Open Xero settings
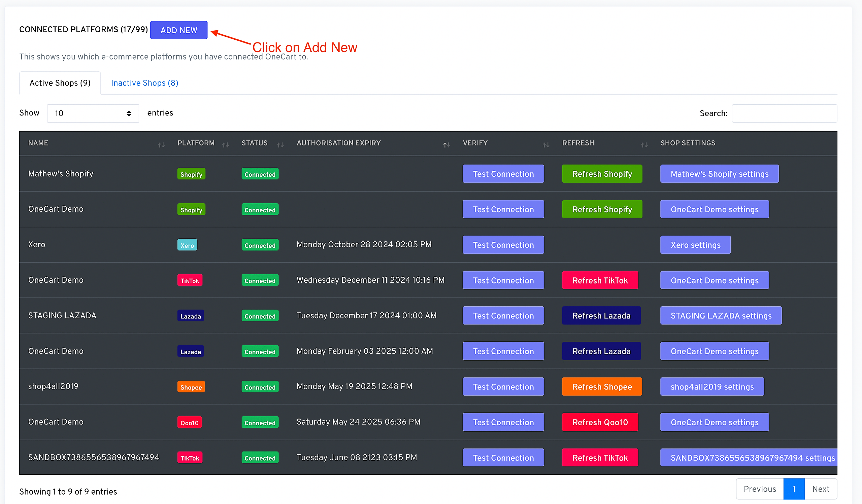Screen dimensions: 862x504 pyautogui.click(x=695, y=245)
